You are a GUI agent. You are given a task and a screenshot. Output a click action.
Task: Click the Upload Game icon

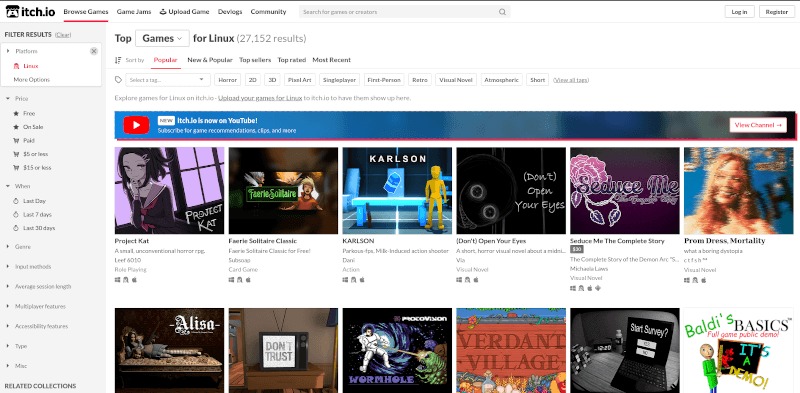(163, 12)
